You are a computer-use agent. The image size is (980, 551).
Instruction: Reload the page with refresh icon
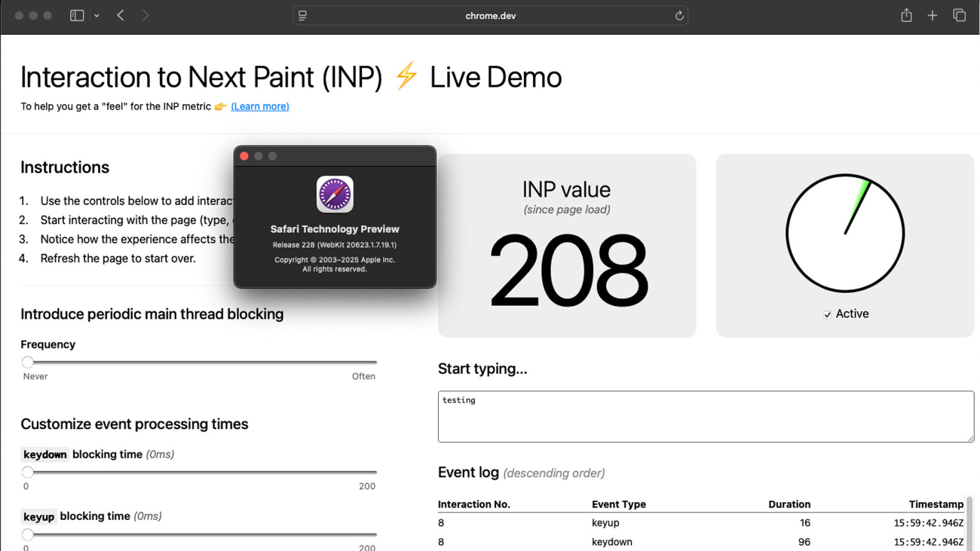(679, 16)
